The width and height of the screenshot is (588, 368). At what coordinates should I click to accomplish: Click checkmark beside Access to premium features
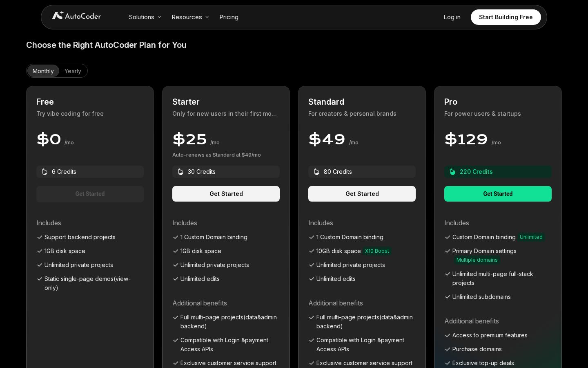coord(448,335)
